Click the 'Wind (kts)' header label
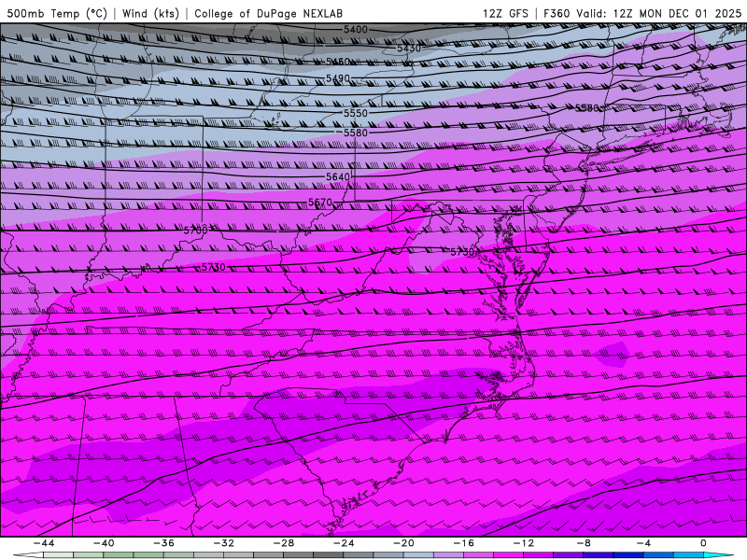This screenshot has height=560, width=747. 150,13
